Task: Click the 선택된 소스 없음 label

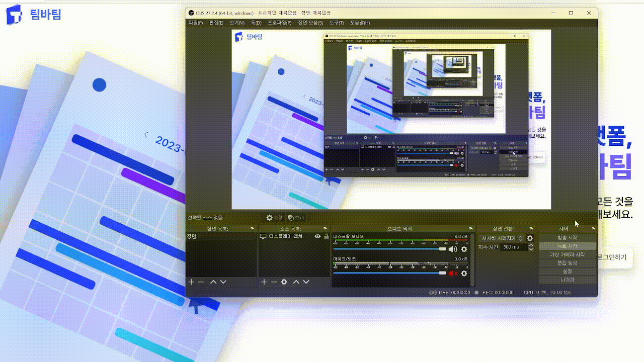Action: pos(205,218)
